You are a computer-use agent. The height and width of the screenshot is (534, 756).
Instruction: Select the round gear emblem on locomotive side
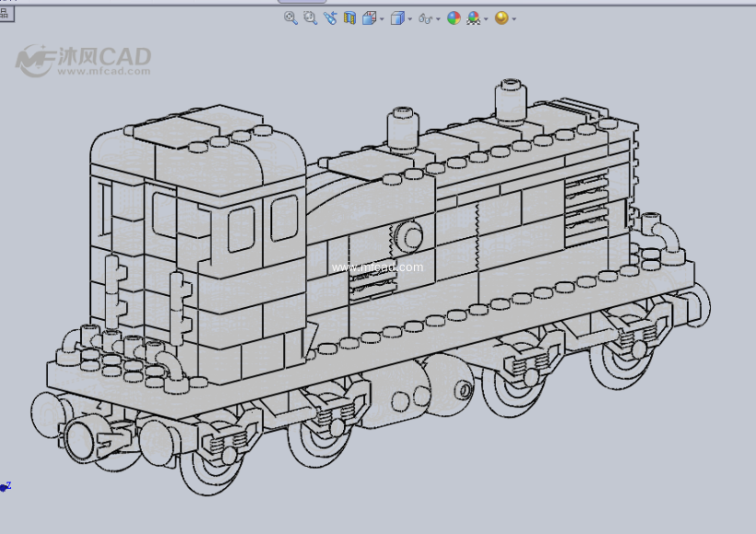[x=408, y=235]
